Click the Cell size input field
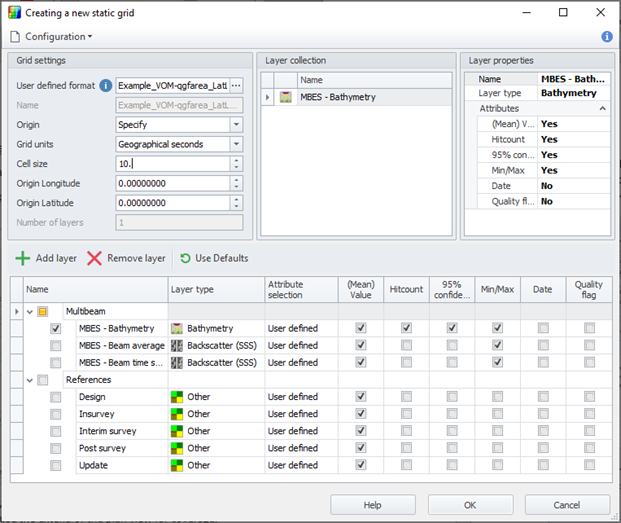621x523 pixels. click(172, 163)
